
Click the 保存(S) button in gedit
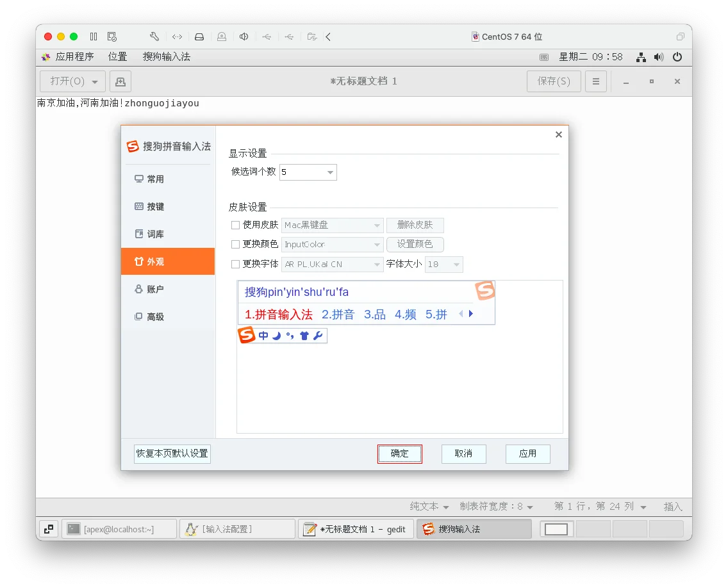click(x=554, y=82)
